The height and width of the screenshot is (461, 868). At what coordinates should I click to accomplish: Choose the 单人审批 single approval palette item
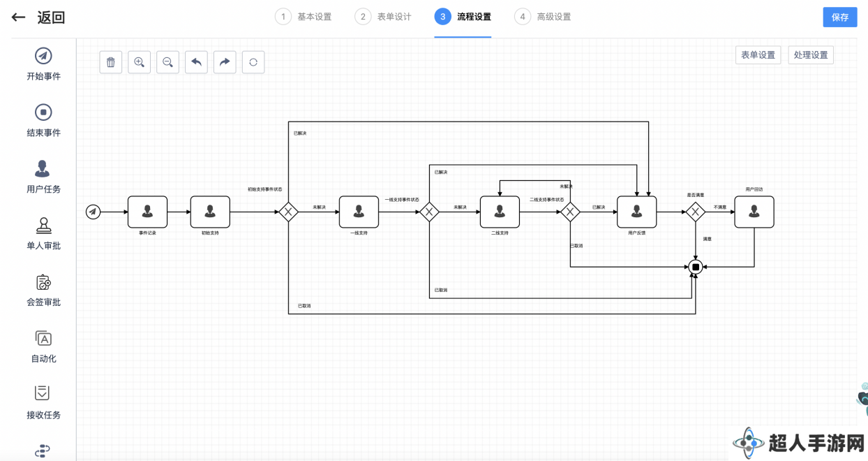tap(43, 234)
